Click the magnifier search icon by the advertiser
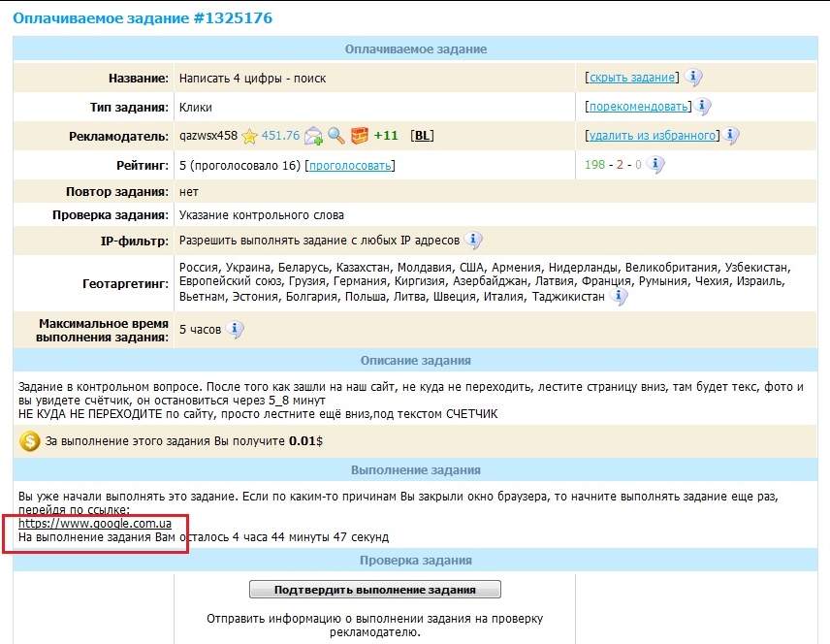Image resolution: width=830 pixels, height=644 pixels. [336, 136]
